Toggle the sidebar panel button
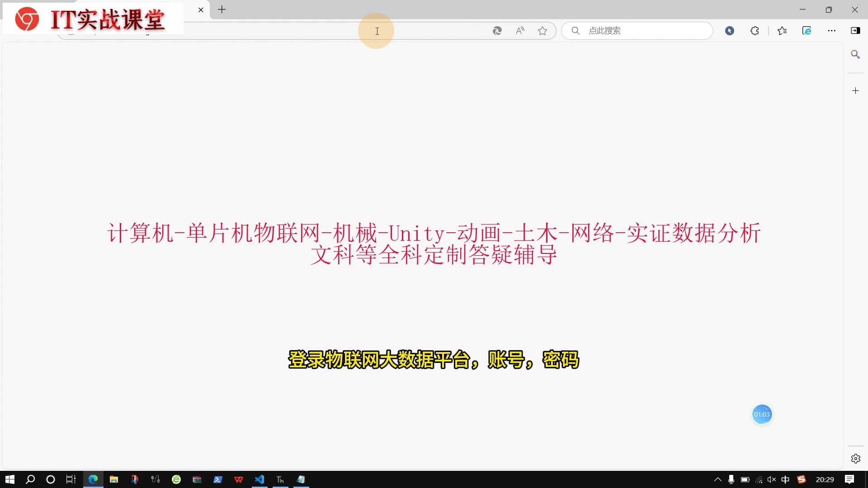868x488 pixels. tap(855, 31)
